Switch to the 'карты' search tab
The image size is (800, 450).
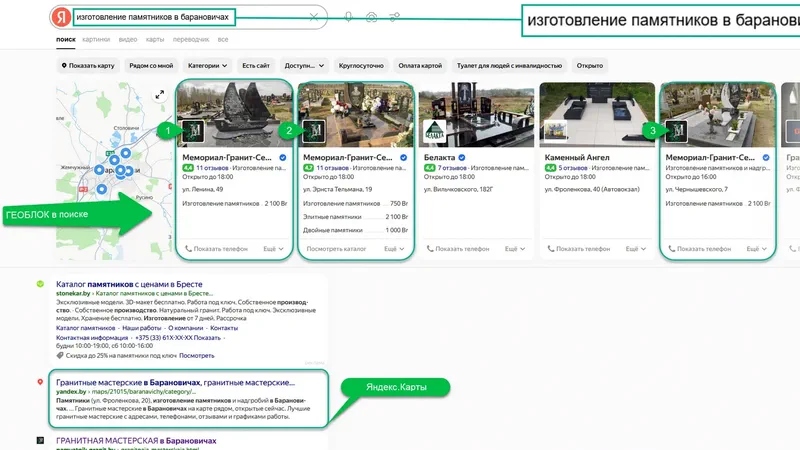point(155,40)
